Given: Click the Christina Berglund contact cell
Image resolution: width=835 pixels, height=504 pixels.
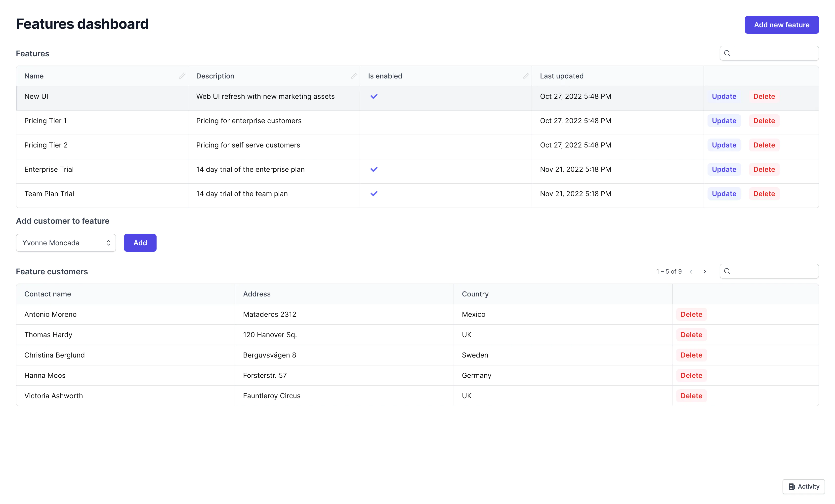Looking at the screenshot, I should (x=125, y=355).
